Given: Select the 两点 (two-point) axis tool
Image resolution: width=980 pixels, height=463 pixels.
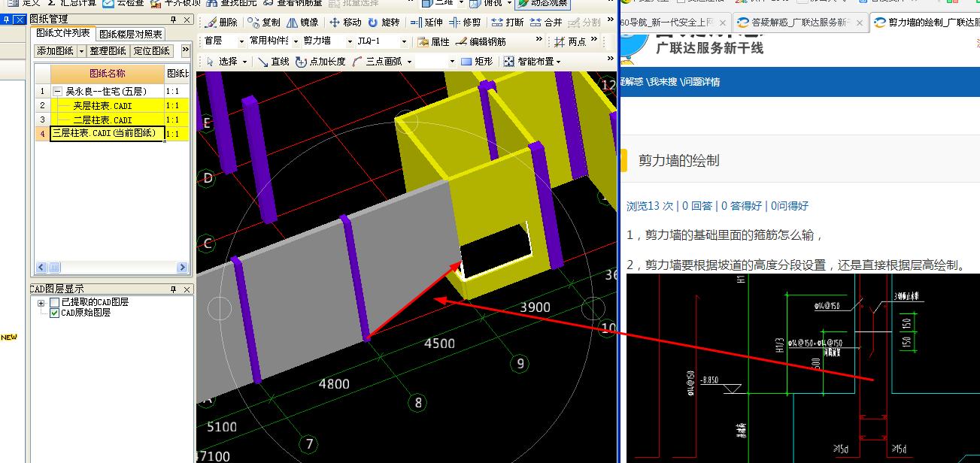Looking at the screenshot, I should coord(570,42).
